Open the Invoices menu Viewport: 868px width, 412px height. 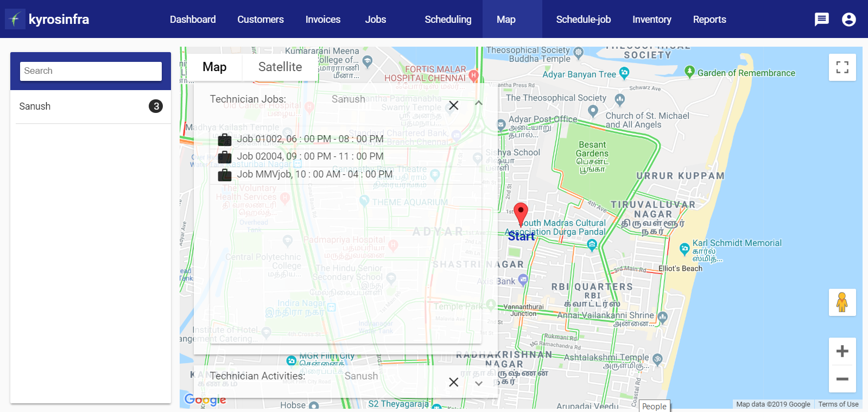pyautogui.click(x=323, y=20)
